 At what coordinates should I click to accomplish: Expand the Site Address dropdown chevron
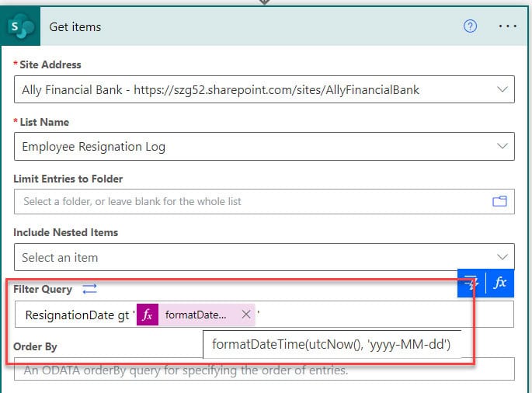pyautogui.click(x=502, y=89)
